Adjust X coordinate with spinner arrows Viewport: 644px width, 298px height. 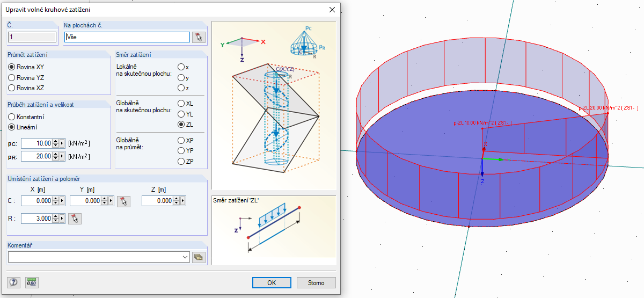[x=55, y=201]
